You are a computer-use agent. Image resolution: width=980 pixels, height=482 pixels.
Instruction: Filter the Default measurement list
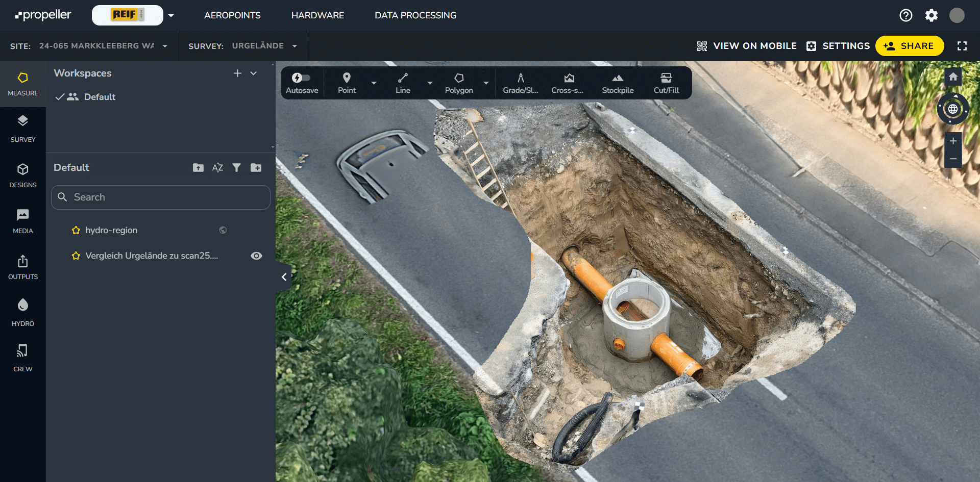[237, 168]
